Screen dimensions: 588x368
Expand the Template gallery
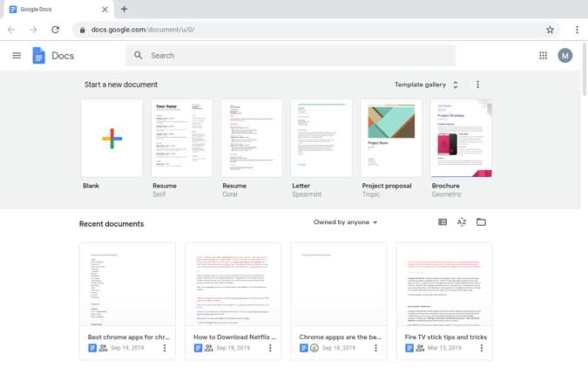point(426,85)
